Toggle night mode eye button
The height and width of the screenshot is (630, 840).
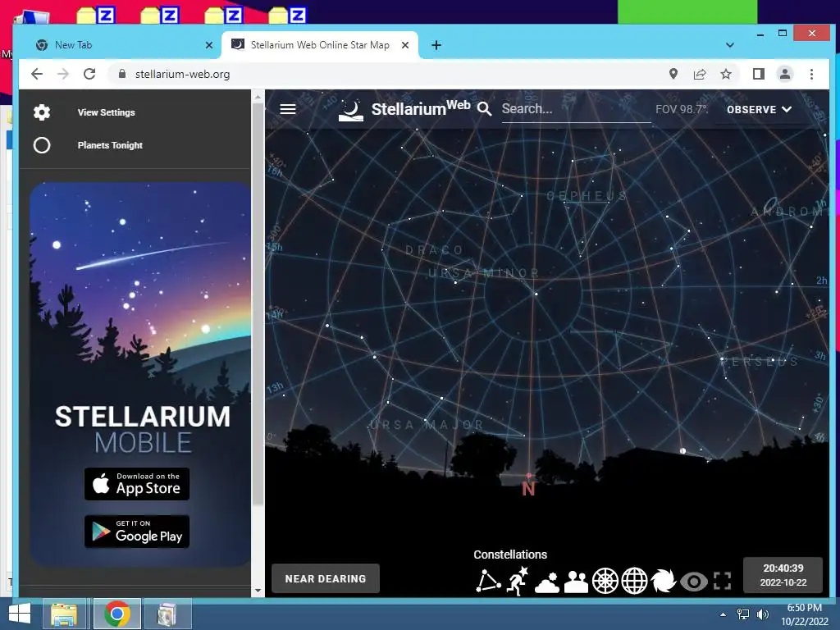click(693, 582)
